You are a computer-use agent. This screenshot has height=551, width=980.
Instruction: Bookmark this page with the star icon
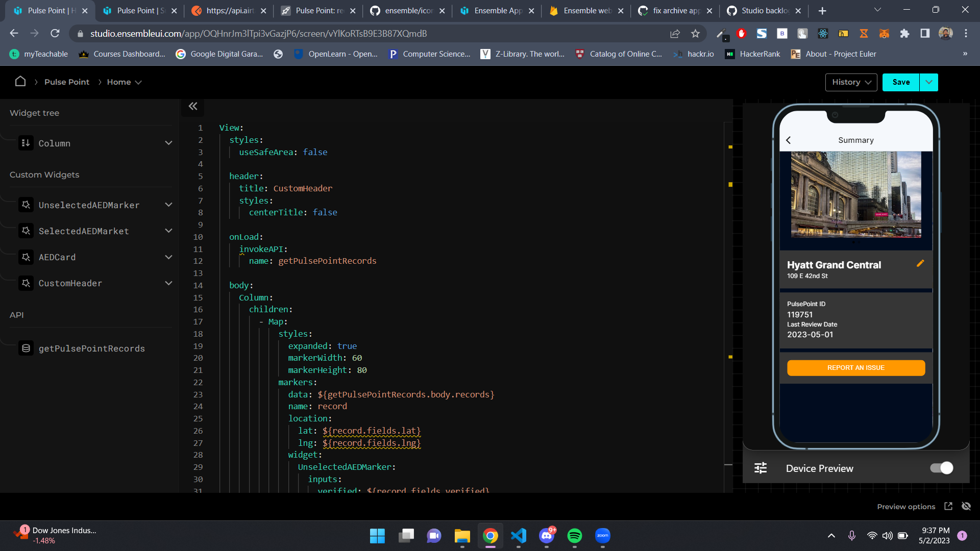point(695,33)
